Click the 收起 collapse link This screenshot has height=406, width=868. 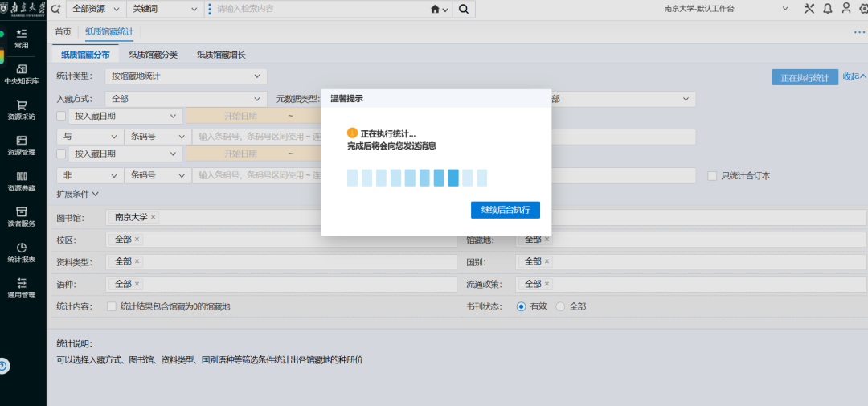point(854,76)
